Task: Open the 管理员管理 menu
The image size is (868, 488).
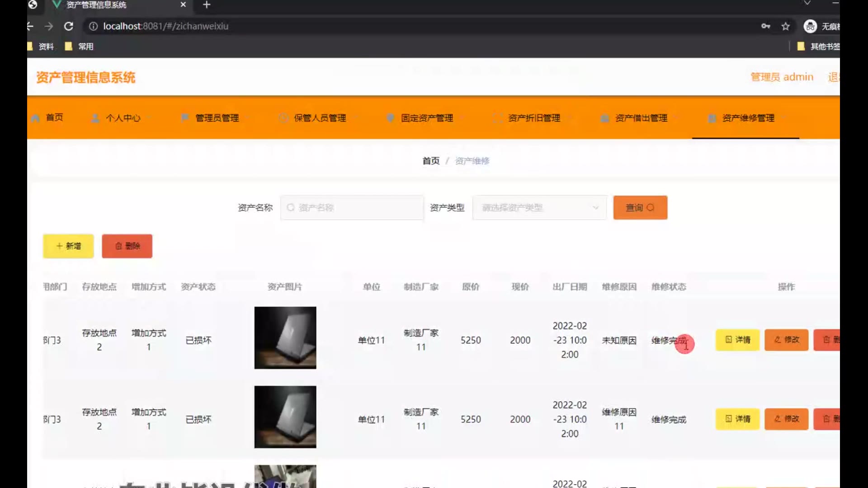Action: pyautogui.click(x=217, y=118)
